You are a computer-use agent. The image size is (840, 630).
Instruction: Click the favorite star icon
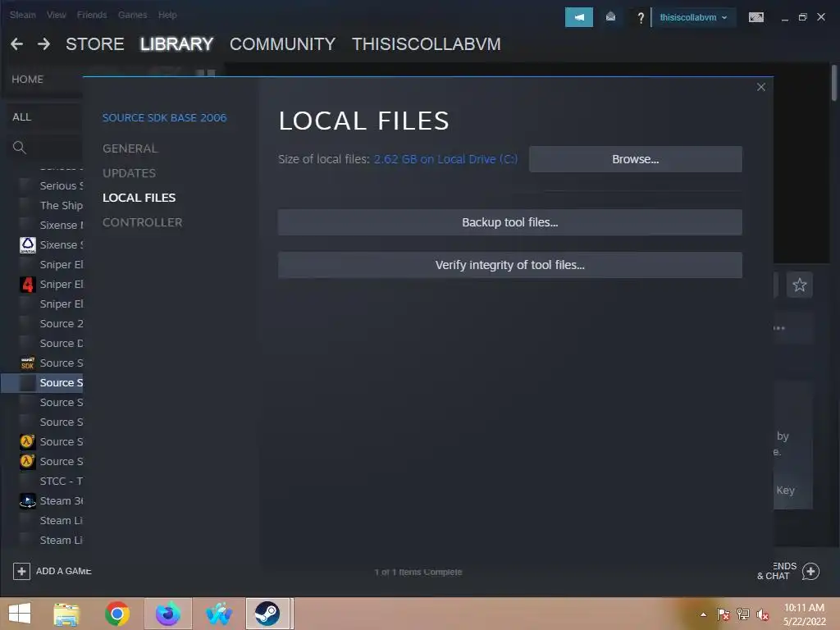pos(799,285)
